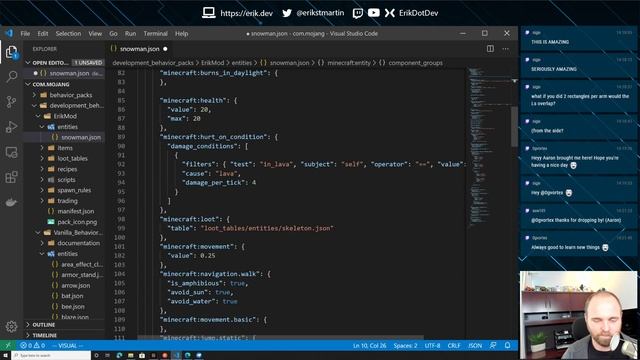Screen dimensions: 640x360
Task: Click the Windows taskbar search box
Action: point(51,356)
